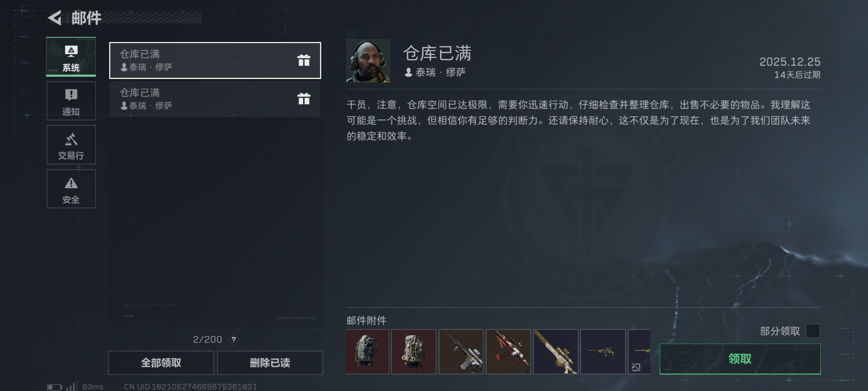Screen dimensions: 868x391
Task: Select the gold sniper rifle attachment
Action: [x=556, y=352]
